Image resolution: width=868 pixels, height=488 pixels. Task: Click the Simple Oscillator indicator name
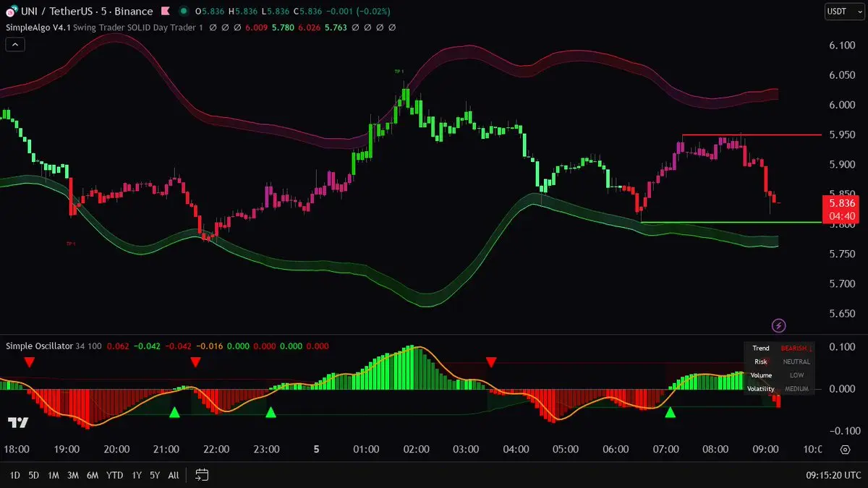coord(40,346)
